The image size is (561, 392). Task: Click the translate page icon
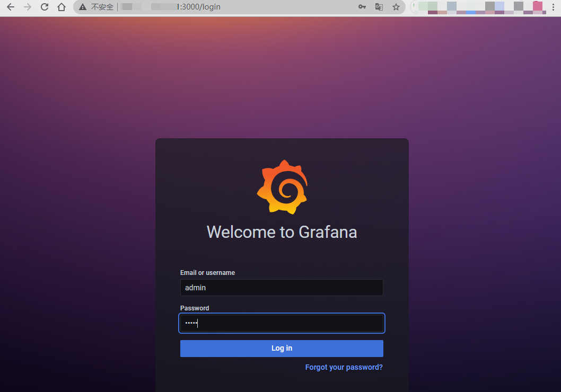[379, 7]
